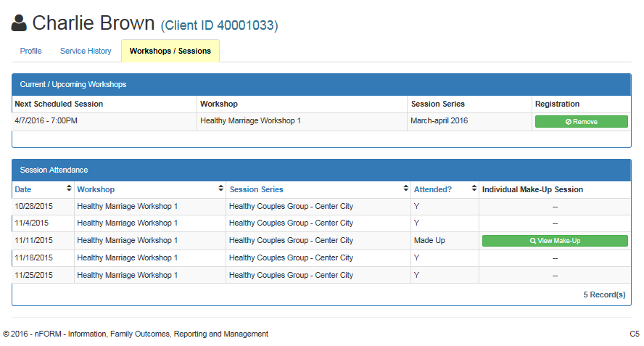The width and height of the screenshot is (644, 346).
Task: Toggle sort arrows on Session Series column
Action: (405, 189)
